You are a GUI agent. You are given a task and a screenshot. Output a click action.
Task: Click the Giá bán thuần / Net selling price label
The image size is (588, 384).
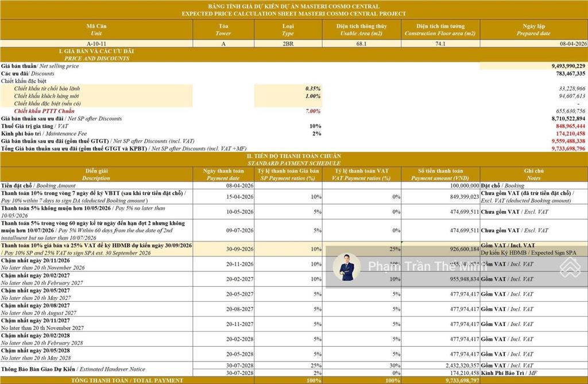(40, 66)
